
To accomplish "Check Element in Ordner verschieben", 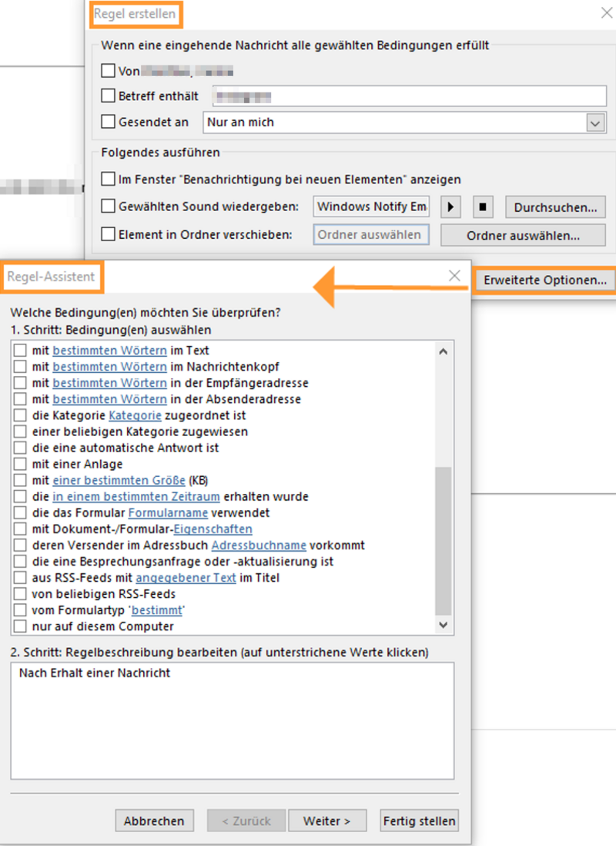I will click(108, 234).
